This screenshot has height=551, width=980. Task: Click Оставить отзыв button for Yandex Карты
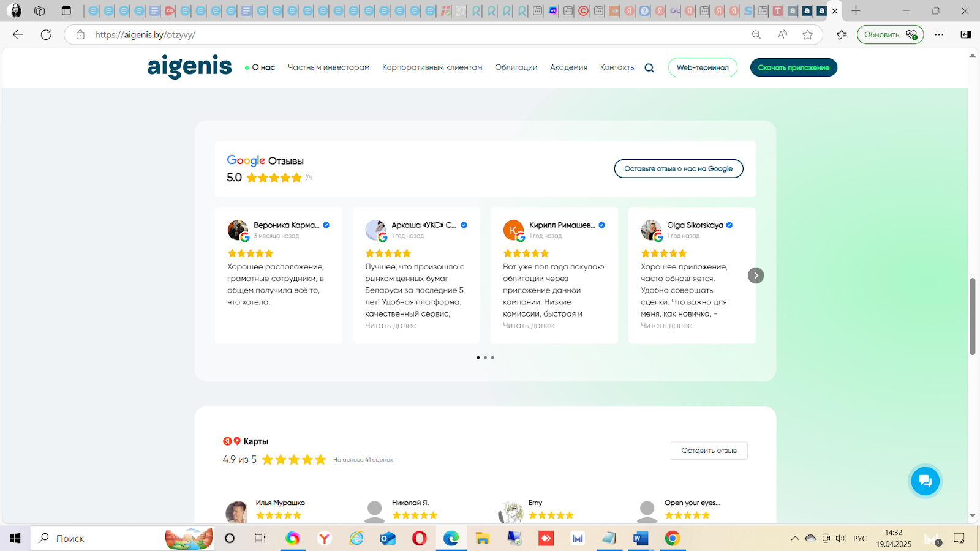[x=709, y=451]
